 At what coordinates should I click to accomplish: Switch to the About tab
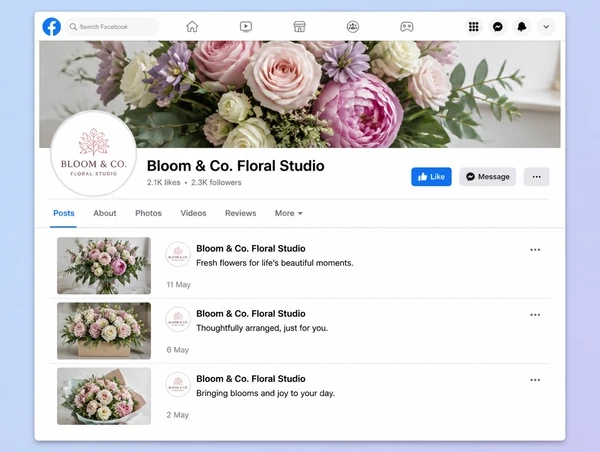[x=104, y=213]
